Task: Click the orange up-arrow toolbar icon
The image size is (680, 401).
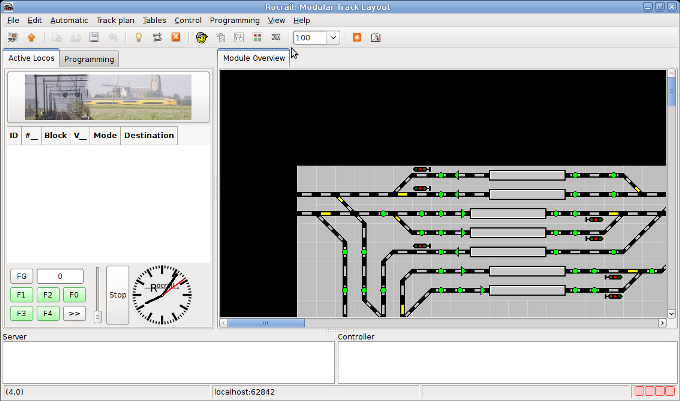Action: click(x=31, y=38)
